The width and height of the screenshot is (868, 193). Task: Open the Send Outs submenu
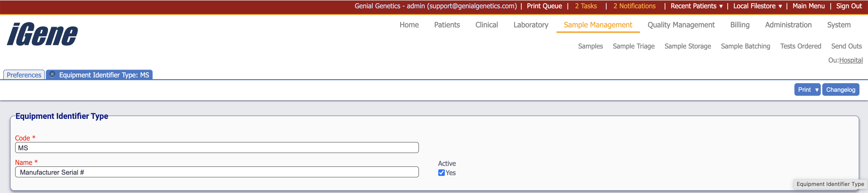click(846, 46)
